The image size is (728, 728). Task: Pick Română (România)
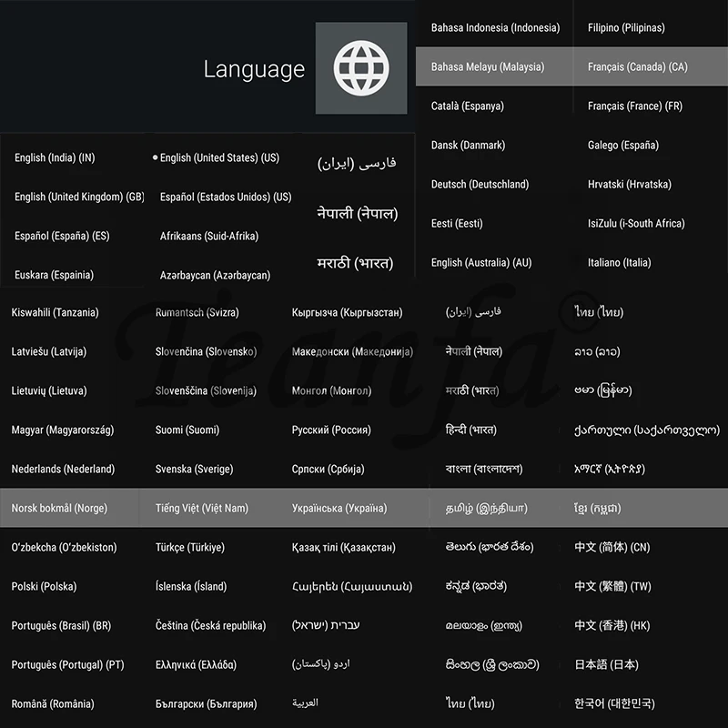tap(53, 703)
